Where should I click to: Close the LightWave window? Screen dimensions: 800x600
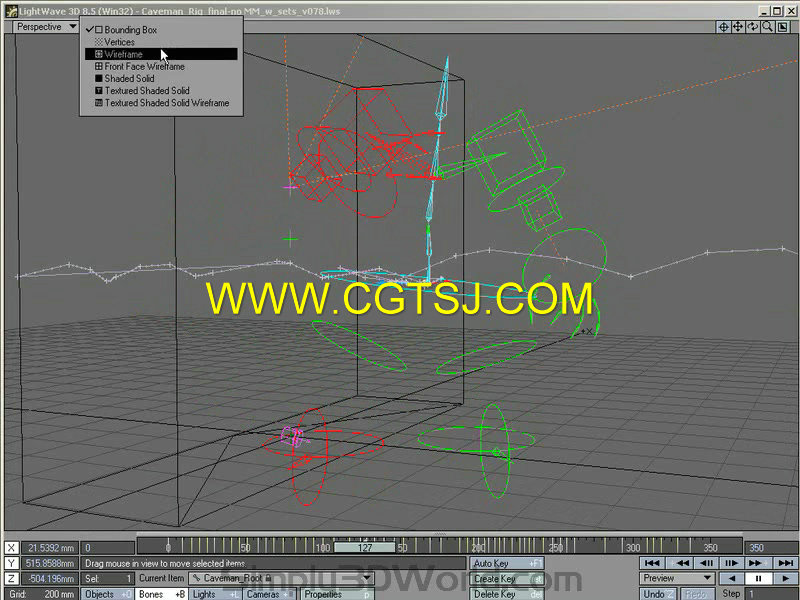pyautogui.click(x=790, y=11)
